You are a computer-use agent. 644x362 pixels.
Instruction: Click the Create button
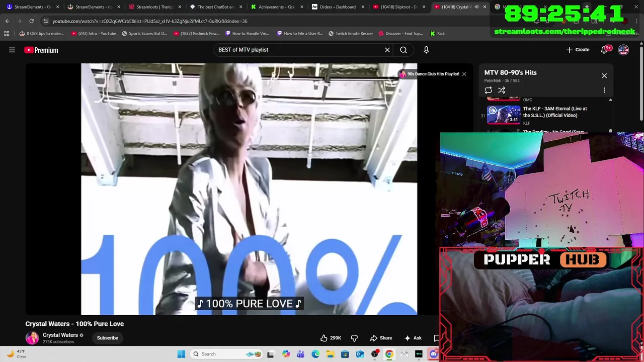578,50
